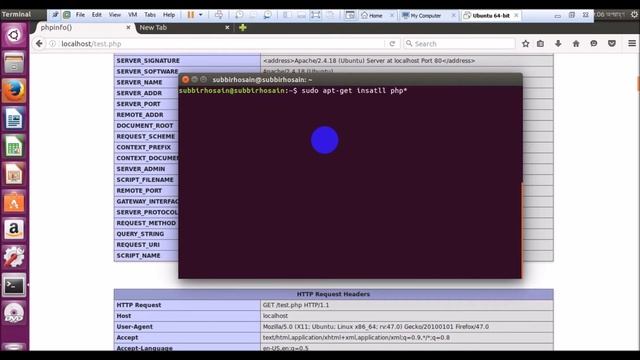Click the Firefox Search box
Viewport: 640px width, 360px height.
tap(459, 44)
